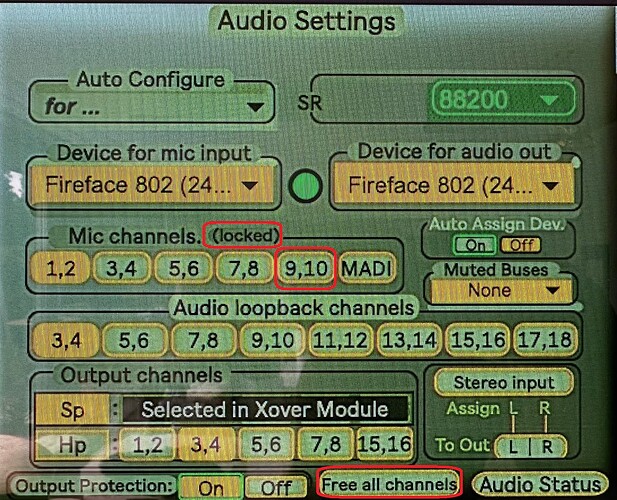This screenshot has width=617, height=500.
Task: Click the Audio Settings title
Action: (x=307, y=20)
